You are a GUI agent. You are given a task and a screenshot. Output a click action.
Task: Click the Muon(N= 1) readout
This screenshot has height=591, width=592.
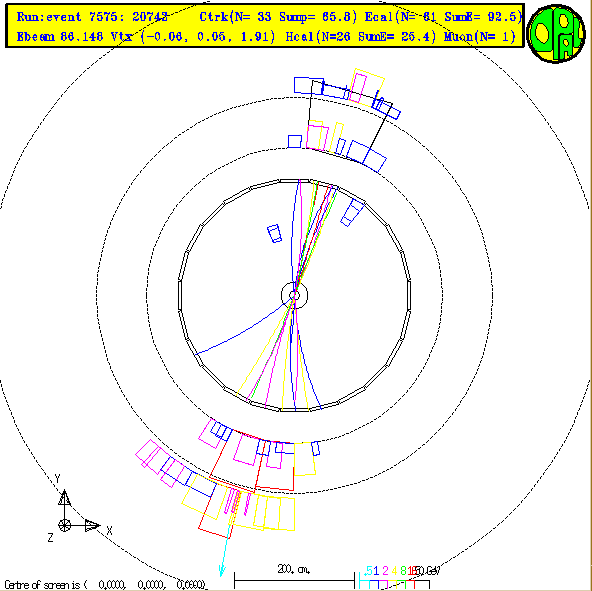click(480, 37)
